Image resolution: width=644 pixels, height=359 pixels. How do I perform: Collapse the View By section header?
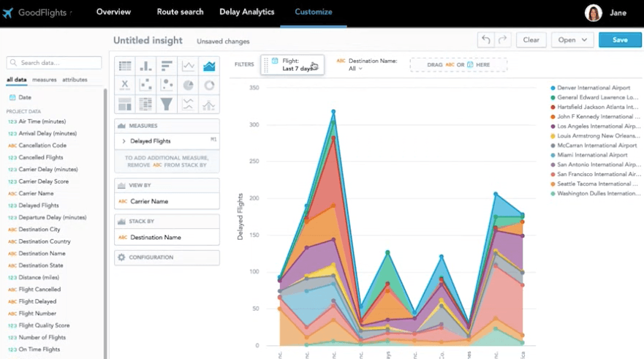point(167,185)
